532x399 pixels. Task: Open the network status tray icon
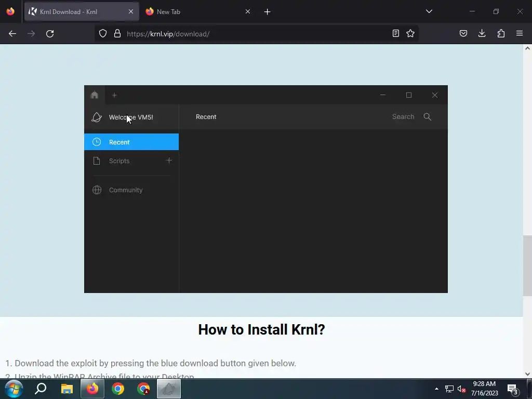[449, 389]
